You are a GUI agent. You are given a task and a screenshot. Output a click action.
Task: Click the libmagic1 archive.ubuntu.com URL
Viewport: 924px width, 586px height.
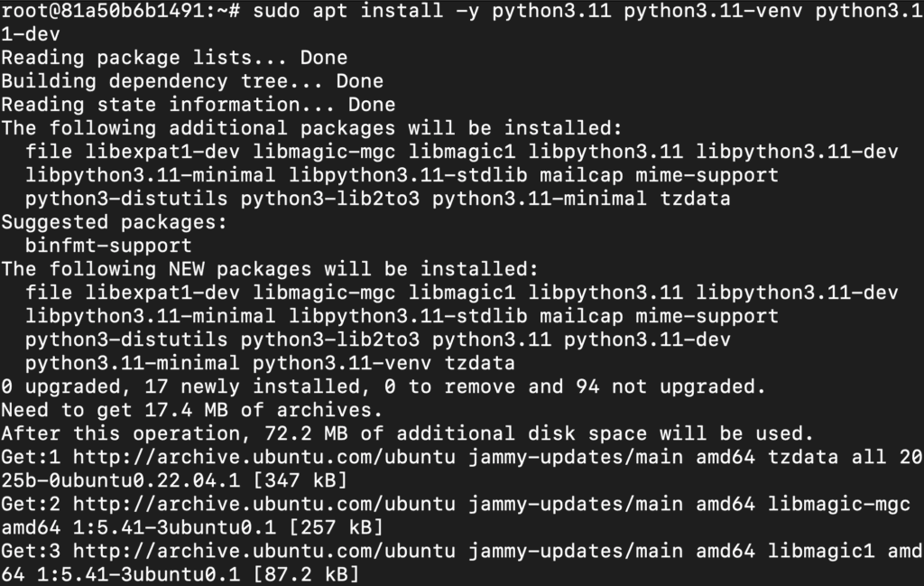click(x=264, y=551)
